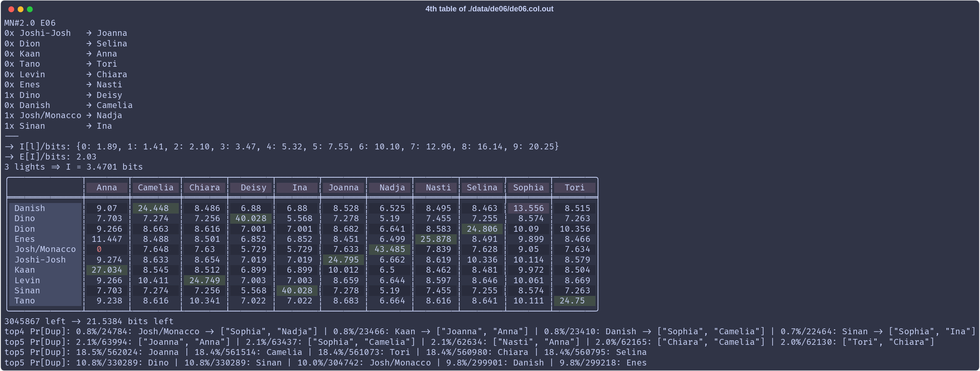This screenshot has width=980, height=371.
Task: Select the Tori column header
Action: (575, 188)
